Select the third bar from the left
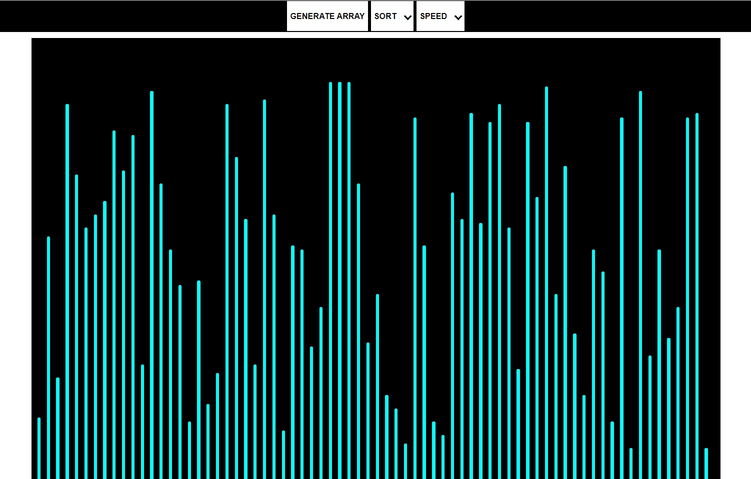Image resolution: width=751 pixels, height=479 pixels. pos(58,428)
